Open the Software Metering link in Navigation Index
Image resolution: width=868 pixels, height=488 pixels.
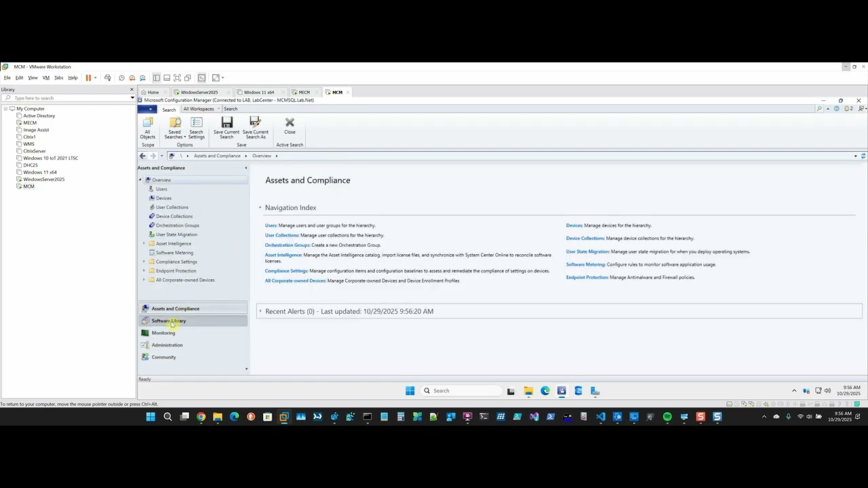tap(585, 264)
